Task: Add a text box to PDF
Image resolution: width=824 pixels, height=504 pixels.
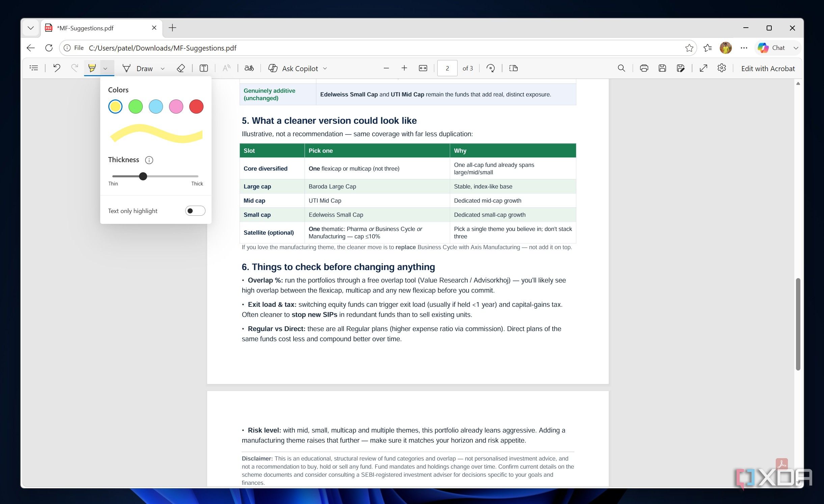Action: (x=204, y=68)
